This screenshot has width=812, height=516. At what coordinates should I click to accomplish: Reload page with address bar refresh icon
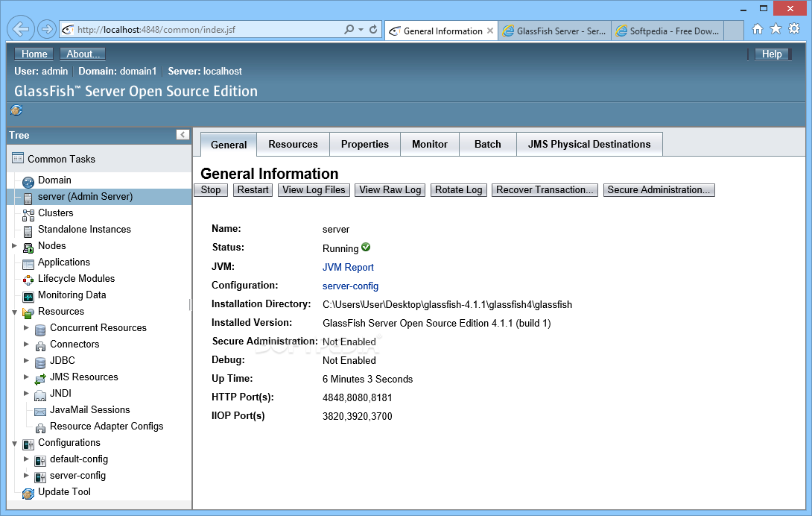tap(373, 30)
